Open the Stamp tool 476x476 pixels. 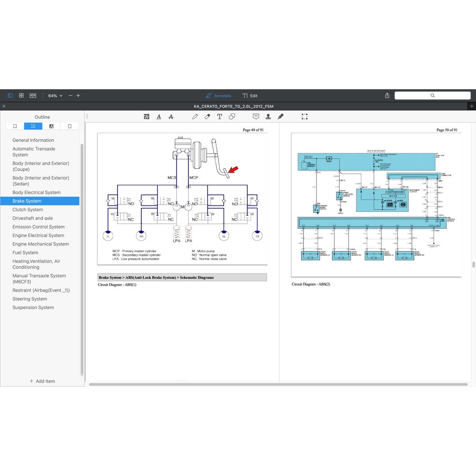(x=268, y=117)
